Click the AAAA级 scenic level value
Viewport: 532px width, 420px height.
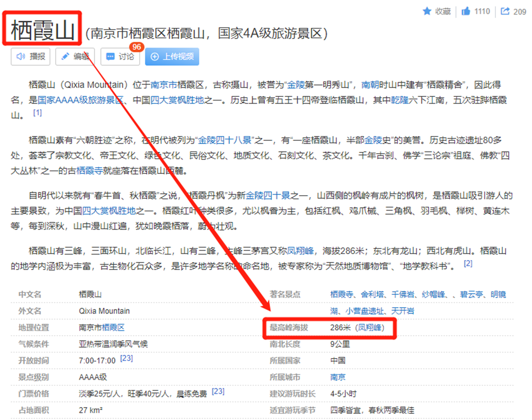pos(93,377)
